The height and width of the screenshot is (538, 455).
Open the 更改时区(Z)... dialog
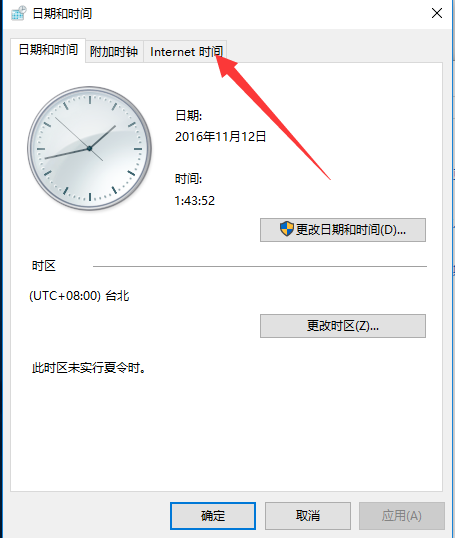click(343, 326)
